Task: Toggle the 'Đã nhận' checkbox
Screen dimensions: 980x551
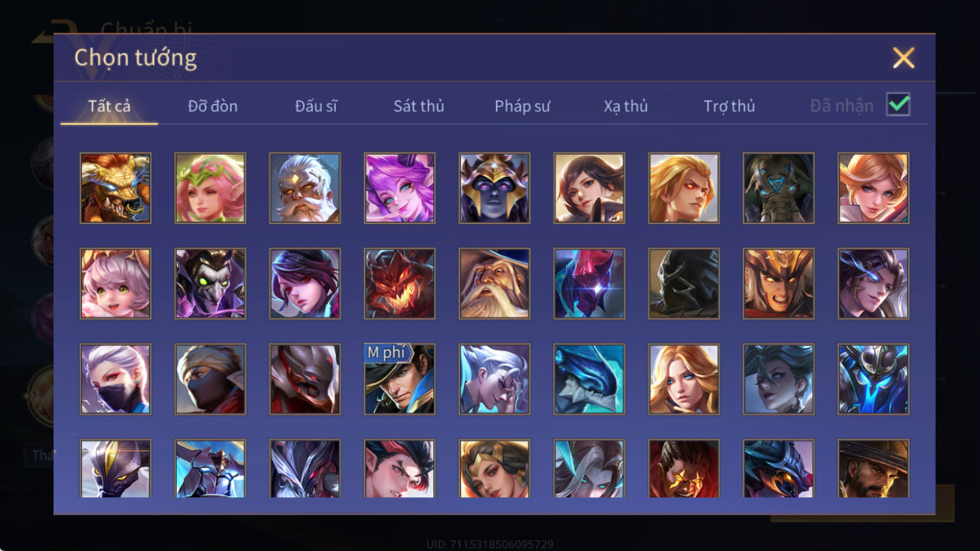Action: click(x=898, y=105)
